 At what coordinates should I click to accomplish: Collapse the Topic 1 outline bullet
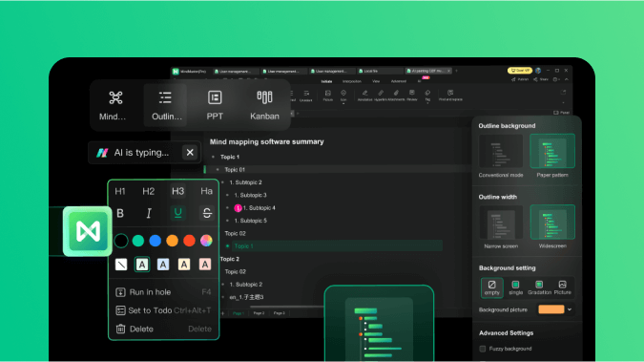coord(213,157)
